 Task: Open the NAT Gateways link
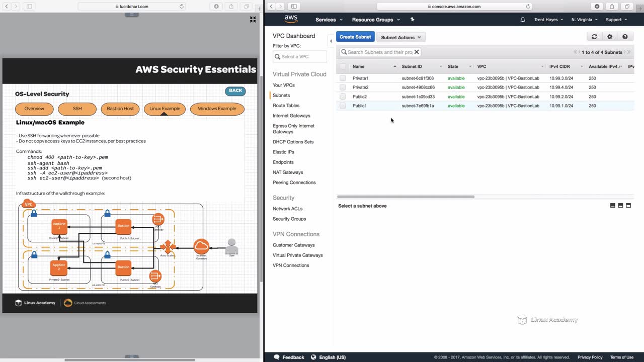coord(288,172)
